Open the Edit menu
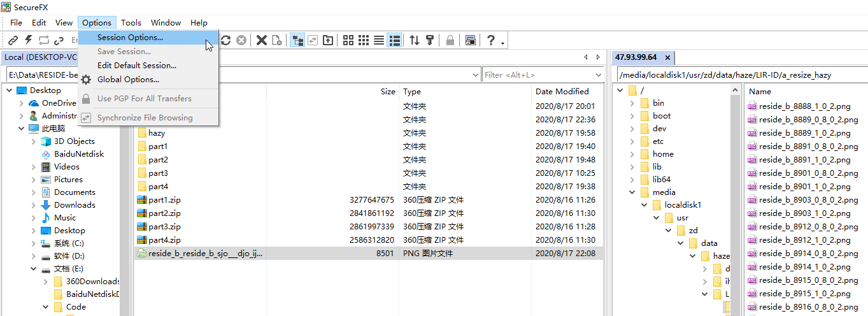This screenshot has height=316, width=868. pyautogui.click(x=39, y=22)
